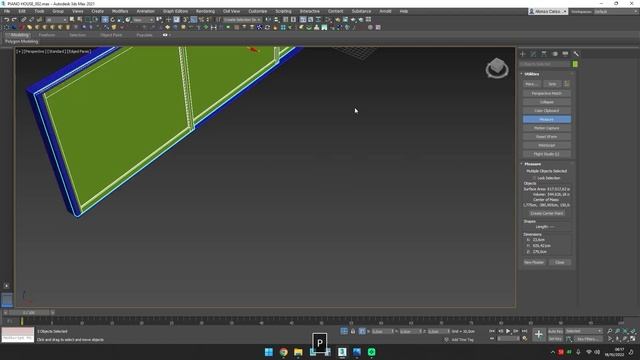Click the time slider handle
The width and height of the screenshot is (640, 360).
pos(29,313)
